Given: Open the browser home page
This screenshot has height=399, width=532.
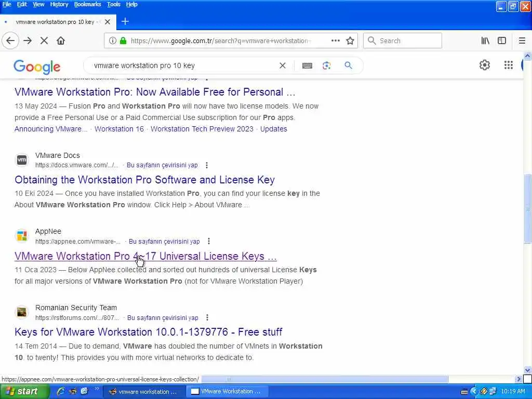Looking at the screenshot, I should point(61,41).
